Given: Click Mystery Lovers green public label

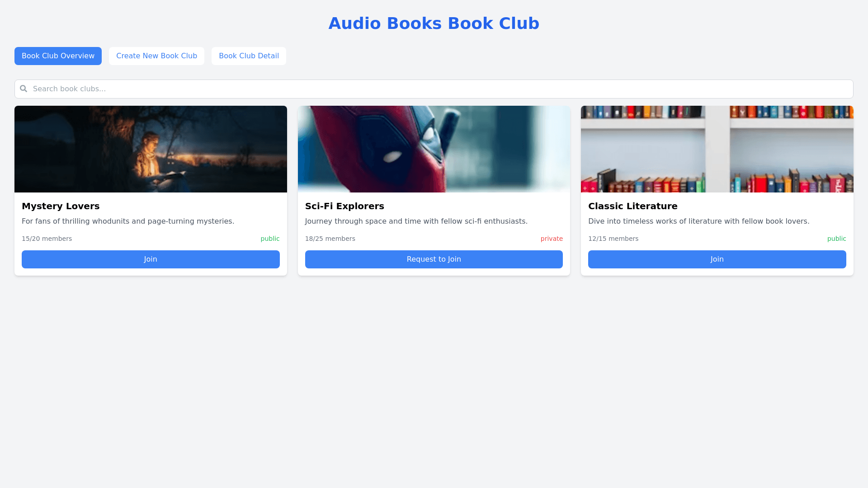Looking at the screenshot, I should (270, 239).
